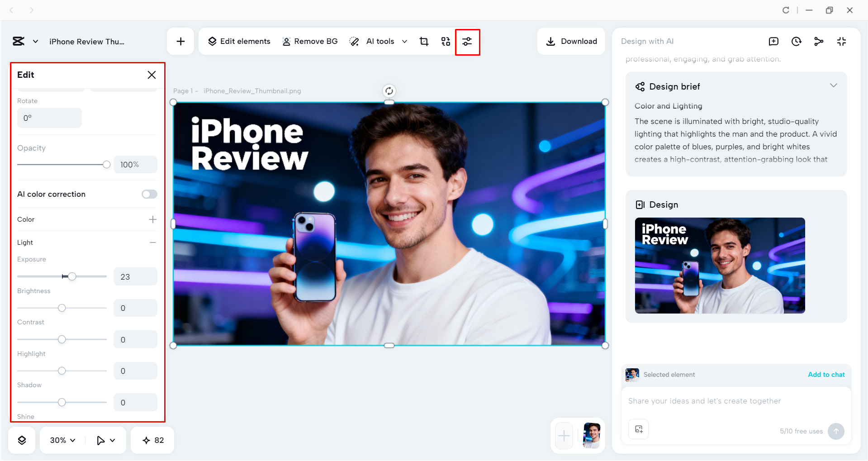Click Add to chat
This screenshot has width=868, height=461.
coord(826,375)
